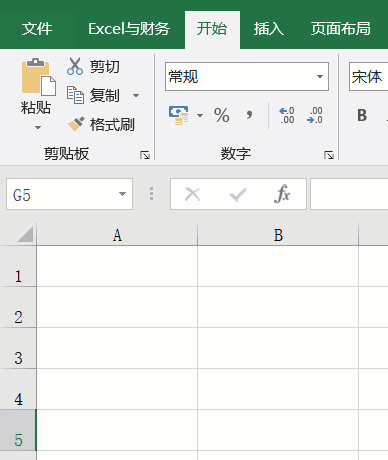Select the 开始 ribbon tab
388x460 pixels.
212,29
